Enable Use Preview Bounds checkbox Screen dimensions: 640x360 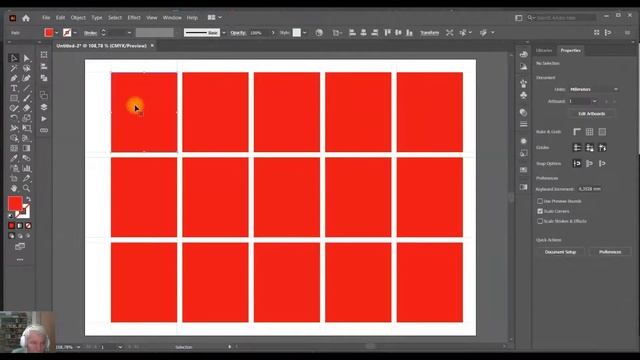pyautogui.click(x=540, y=201)
